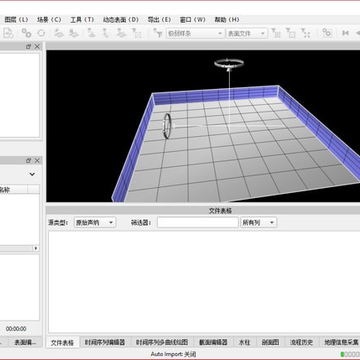Open the 窗口 (W) menu
This screenshot has height=360, width=360.
(x=192, y=20)
